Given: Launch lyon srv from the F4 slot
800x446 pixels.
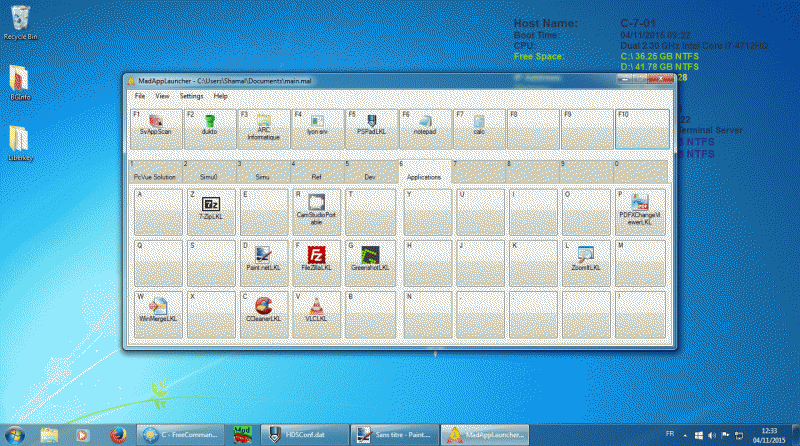Looking at the screenshot, I should [318, 129].
